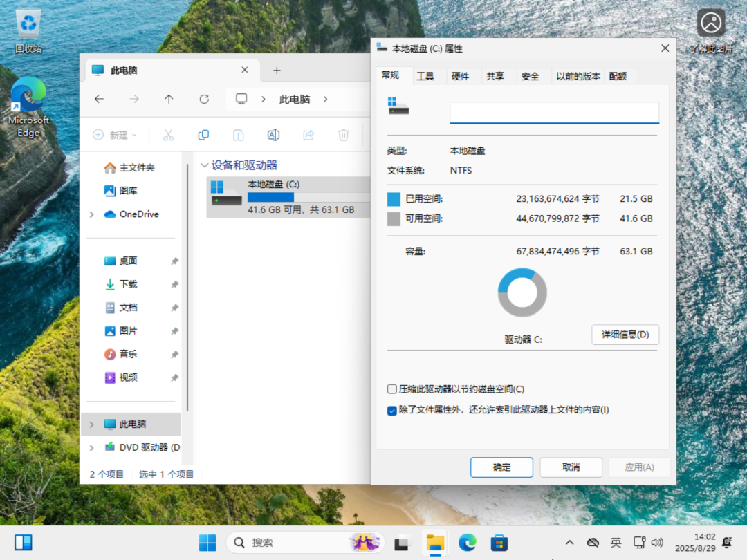
Task: Click the disk usage donut chart
Action: [x=522, y=292]
